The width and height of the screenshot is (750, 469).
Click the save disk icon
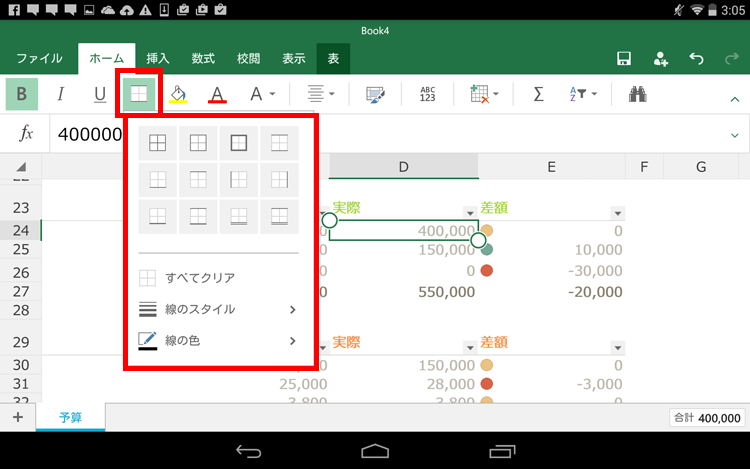pos(624,59)
